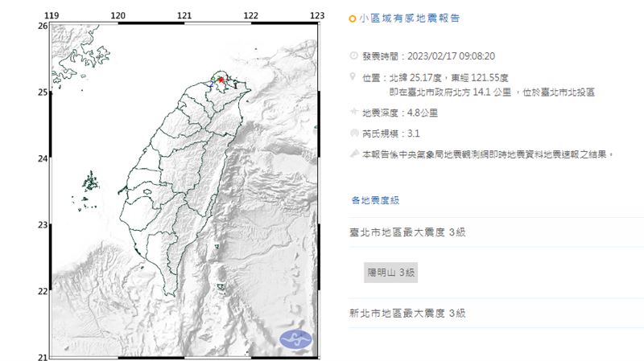Image resolution: width=644 pixels, height=361 pixels.
Task: Select the 陽明山 3級 station button
Action: pyautogui.click(x=390, y=273)
